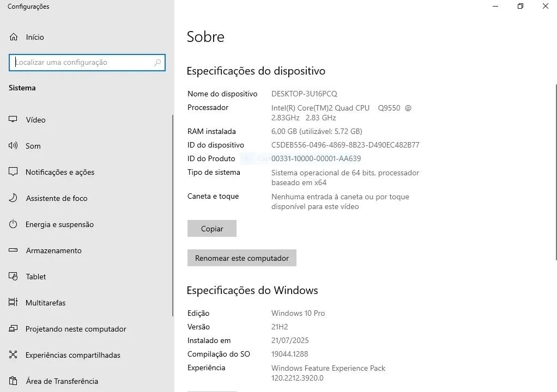This screenshot has height=392, width=557.
Task: Click the Processador label
Action: (x=208, y=107)
